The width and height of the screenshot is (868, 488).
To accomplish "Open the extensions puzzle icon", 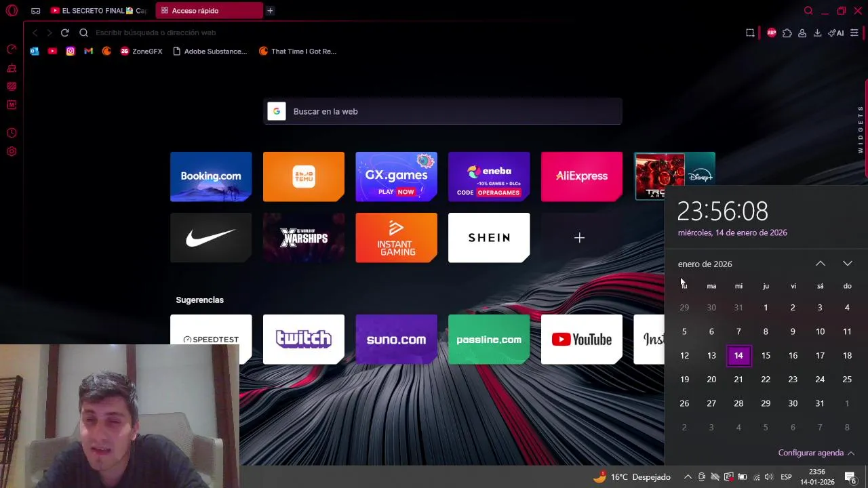I will (x=787, y=33).
